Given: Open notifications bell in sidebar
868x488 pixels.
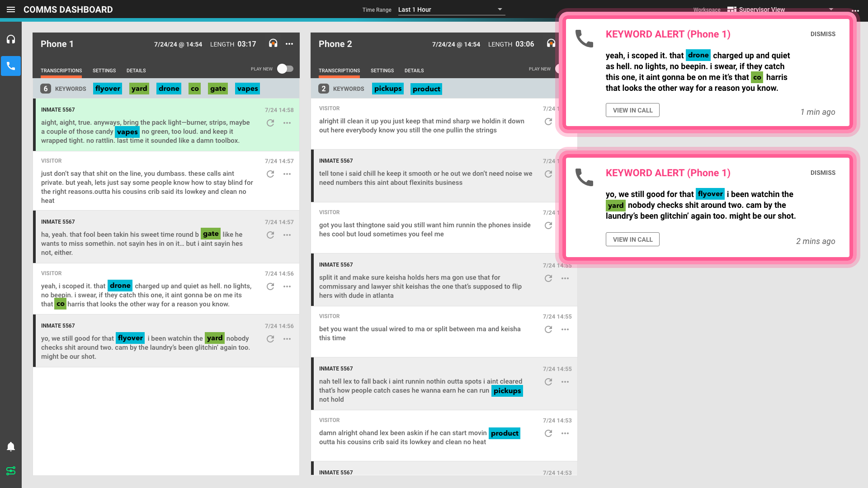Looking at the screenshot, I should 11,447.
